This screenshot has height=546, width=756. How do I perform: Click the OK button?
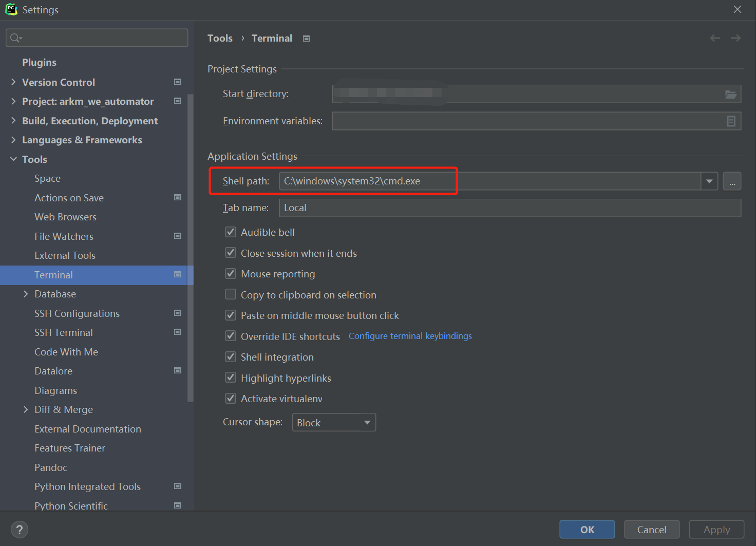[587, 530]
